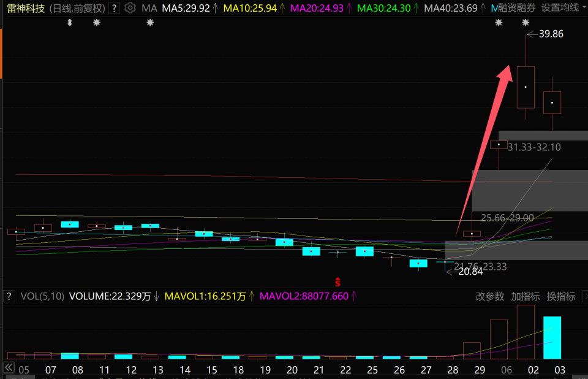The image size is (588, 379).
Task: Select the cyan candlestick for date 27
Action: coord(418,263)
